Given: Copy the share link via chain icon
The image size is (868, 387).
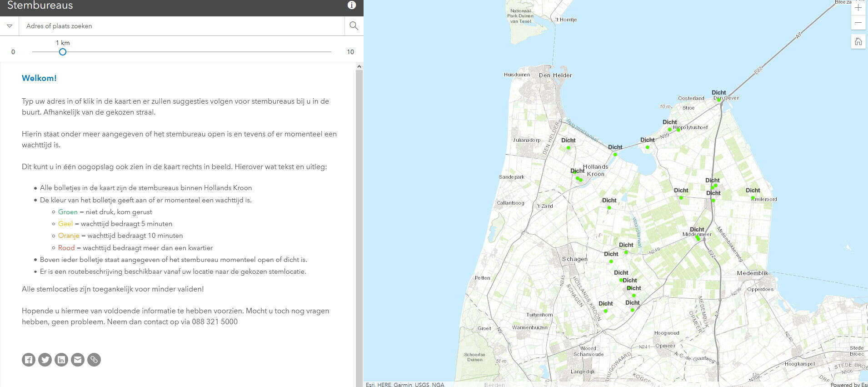Looking at the screenshot, I should tap(94, 360).
